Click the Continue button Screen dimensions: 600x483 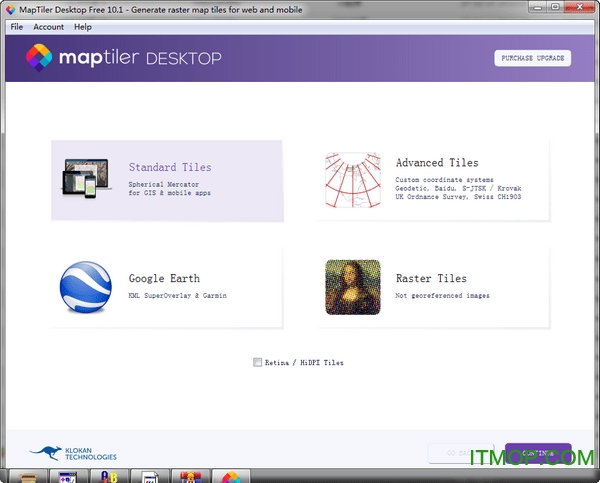click(x=538, y=453)
